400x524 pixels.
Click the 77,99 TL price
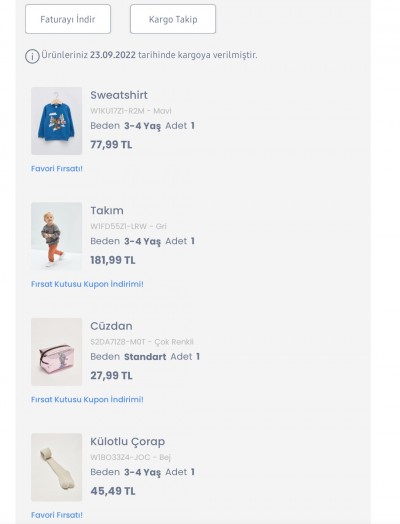coord(111,145)
